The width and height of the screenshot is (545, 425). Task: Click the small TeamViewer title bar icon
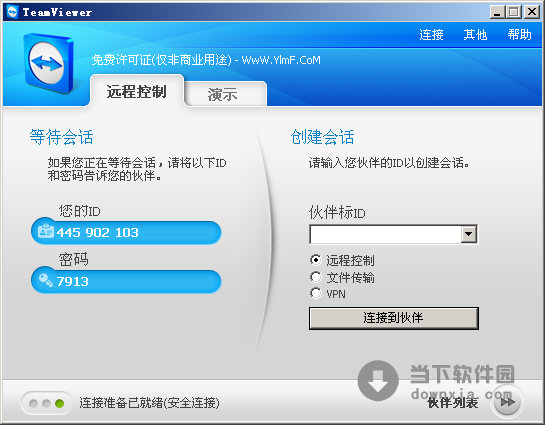[x=13, y=12]
